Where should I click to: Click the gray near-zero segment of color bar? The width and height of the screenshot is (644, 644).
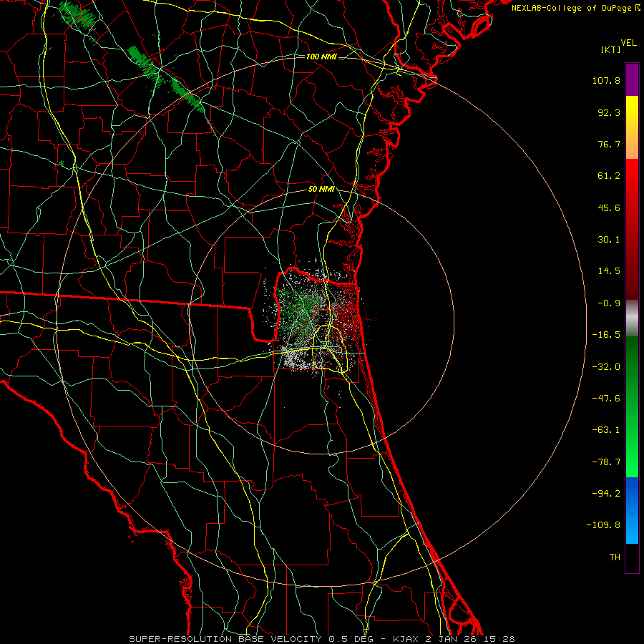632,318
